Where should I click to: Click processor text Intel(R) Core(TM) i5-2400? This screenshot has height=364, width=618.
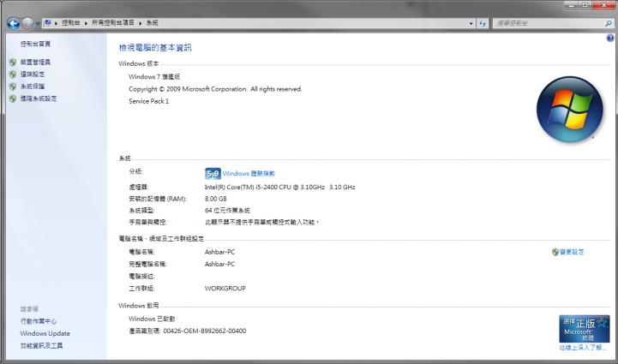(x=279, y=187)
